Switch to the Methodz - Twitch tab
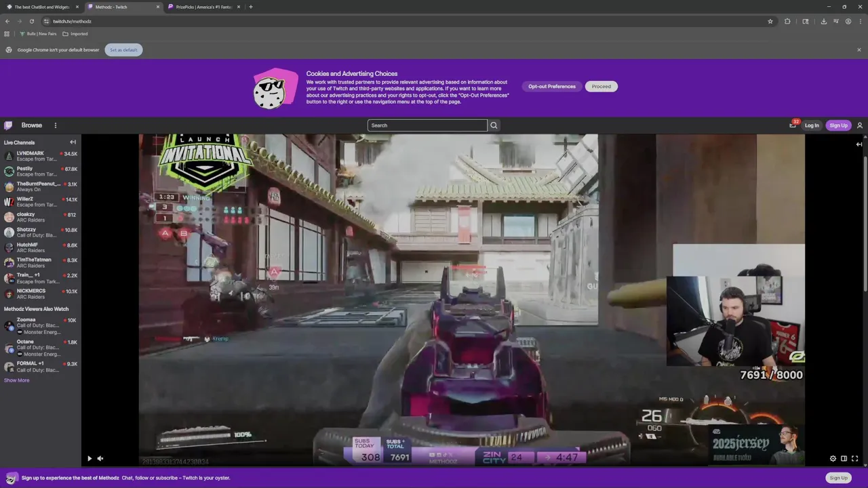Screen dimensions: 868x488 click(x=124, y=7)
